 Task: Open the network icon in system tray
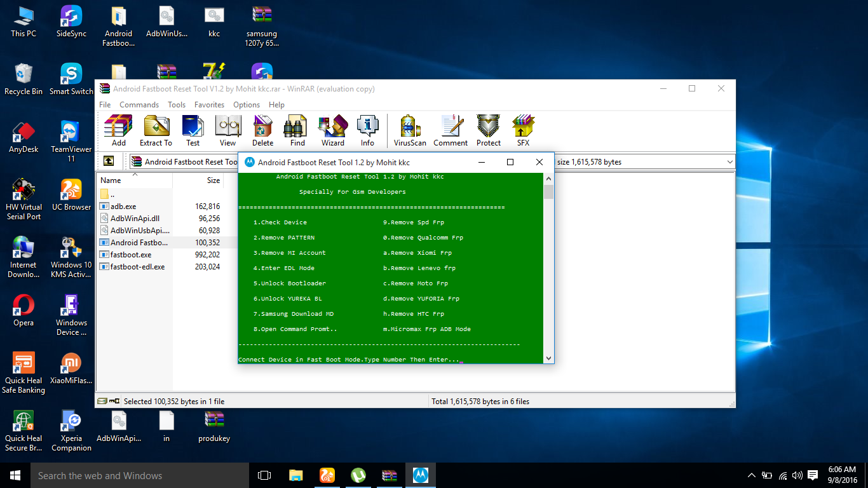click(782, 475)
